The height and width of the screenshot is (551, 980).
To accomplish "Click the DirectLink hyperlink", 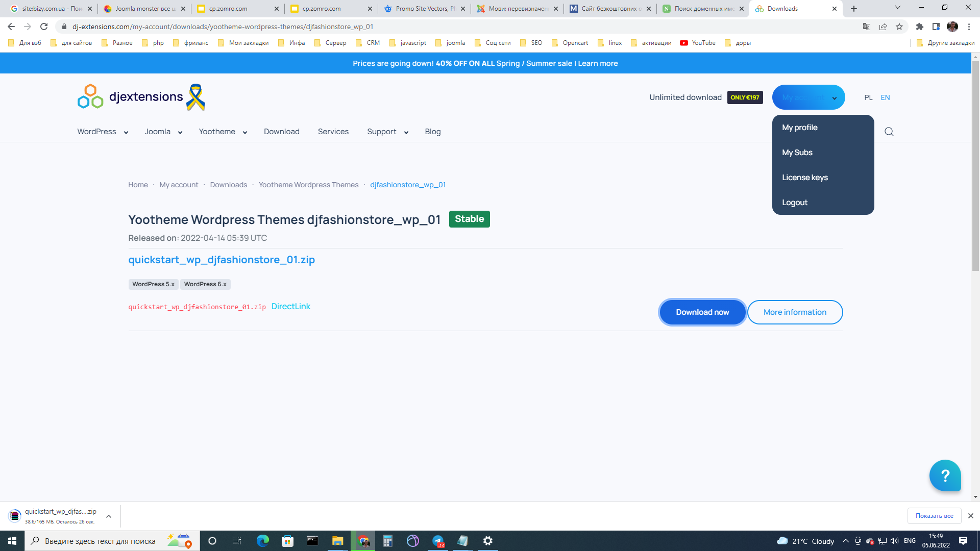I will pos(290,306).
